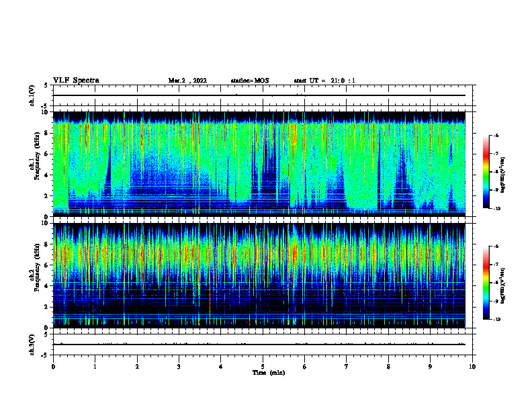Click the "ch.3(V)" waveform axis label

click(32, 345)
